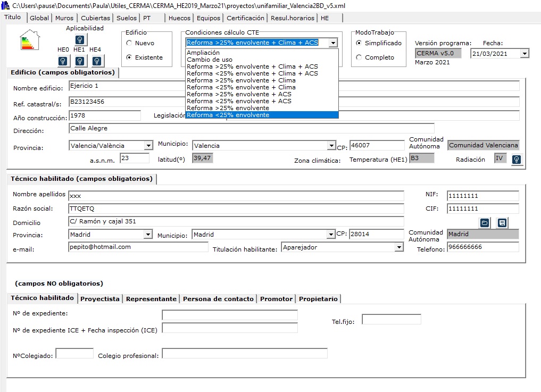Image resolution: width=541 pixels, height=392 pixels.
Task: Switch to the Suelos tab
Action: point(127,18)
